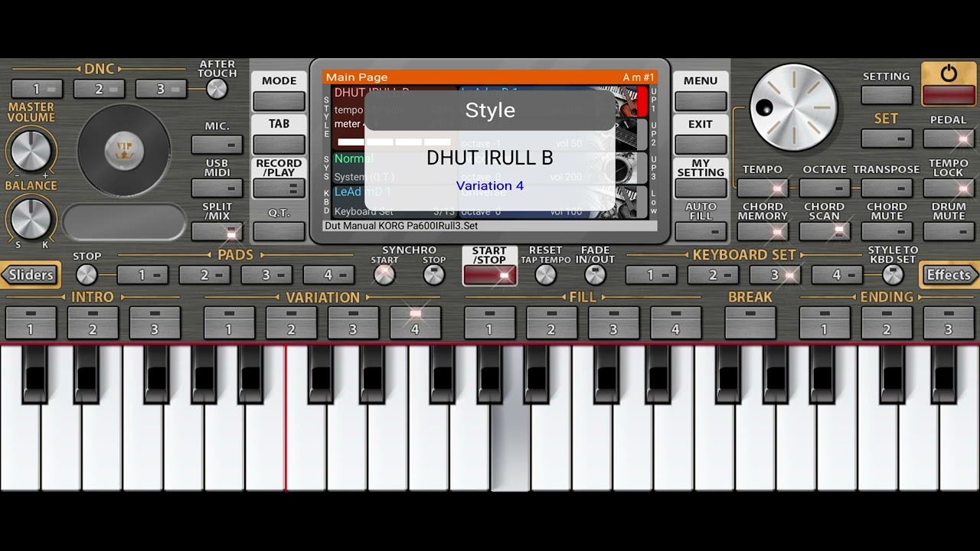Select Ending 1
Viewport: 980px width, 551px height.
coord(825,322)
